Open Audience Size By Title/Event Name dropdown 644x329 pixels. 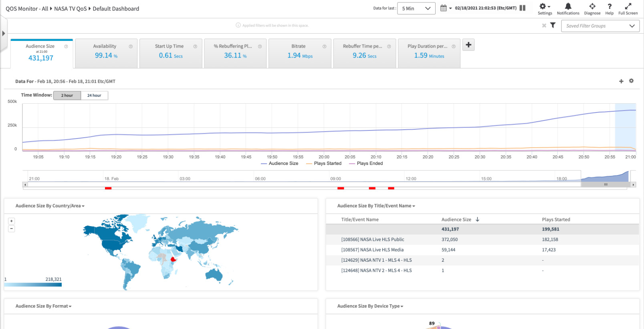[x=376, y=206]
